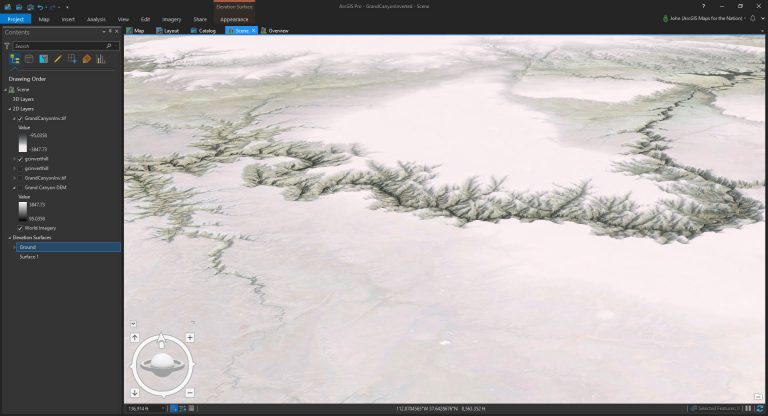Click the Contents search field

(60, 46)
